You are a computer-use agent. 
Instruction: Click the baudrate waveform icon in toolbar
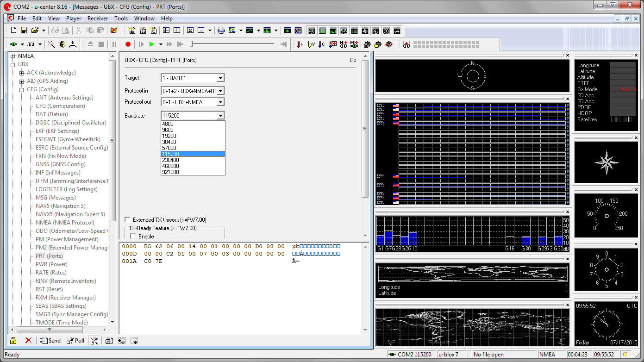point(31,44)
